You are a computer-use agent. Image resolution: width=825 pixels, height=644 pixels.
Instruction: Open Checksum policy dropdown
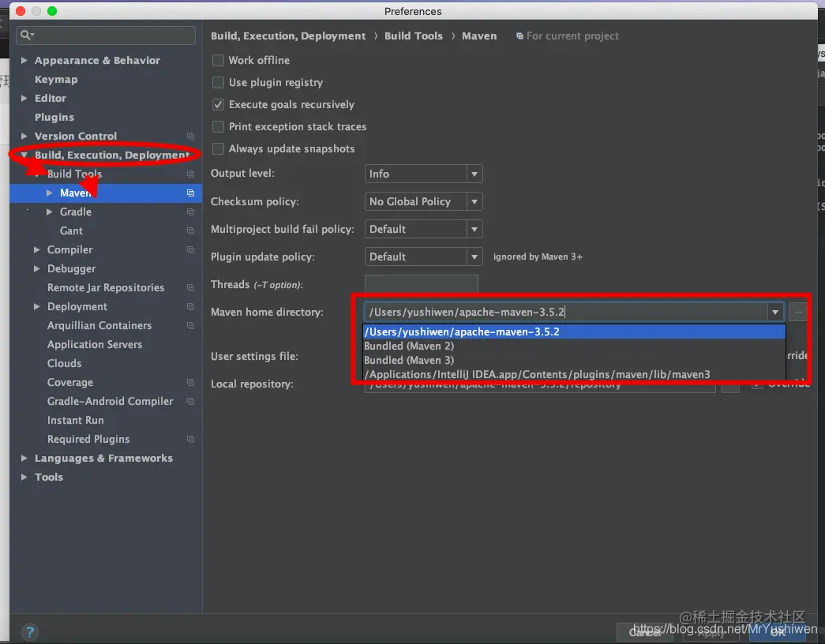(423, 201)
